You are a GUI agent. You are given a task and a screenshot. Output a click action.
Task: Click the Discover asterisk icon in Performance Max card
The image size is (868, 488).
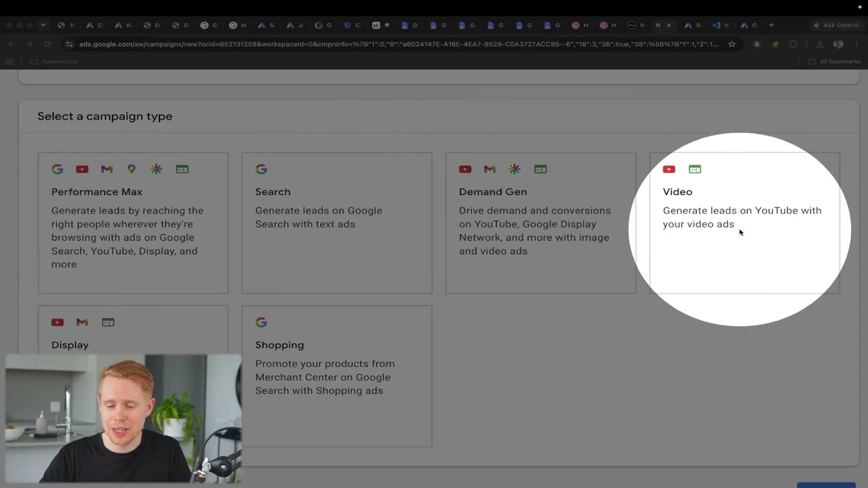tap(157, 169)
